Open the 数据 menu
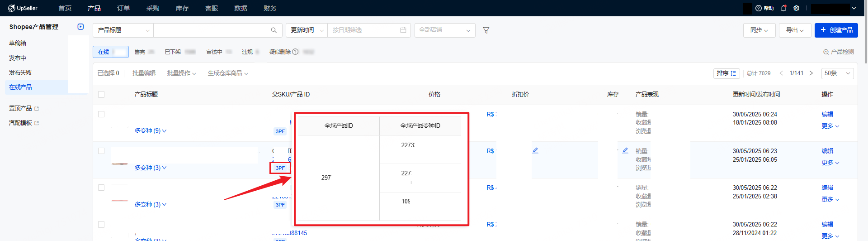The width and height of the screenshot is (868, 241). coord(241,8)
